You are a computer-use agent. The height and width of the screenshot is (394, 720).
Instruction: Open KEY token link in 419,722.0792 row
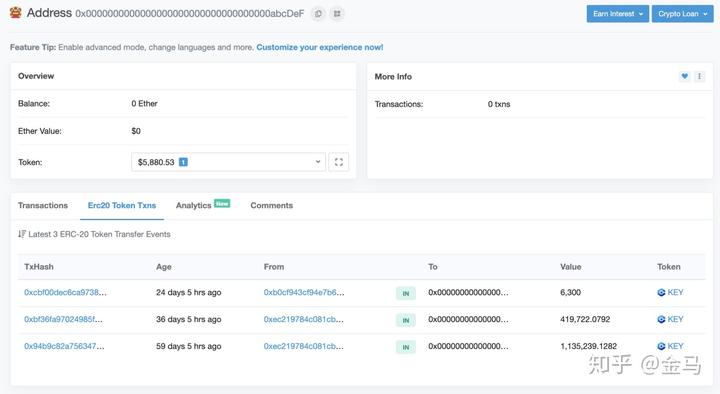[x=675, y=319]
